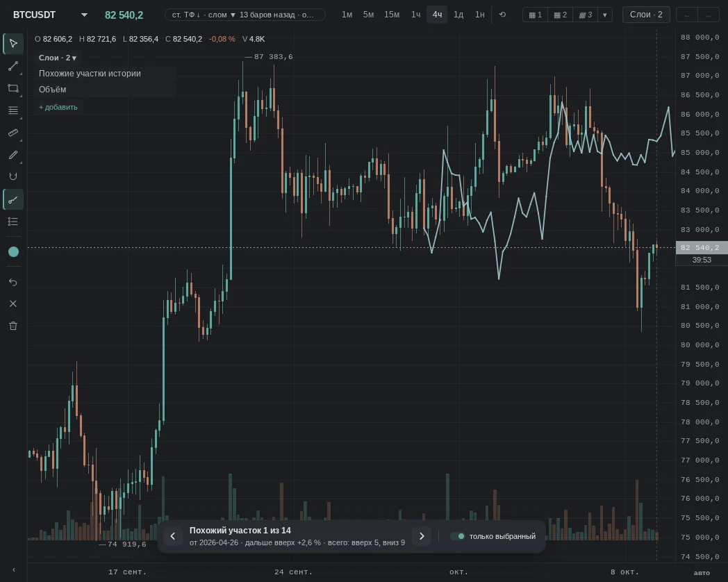Click the 39:53 candle countdown timer
This screenshot has height=582, width=728.
[702, 260]
